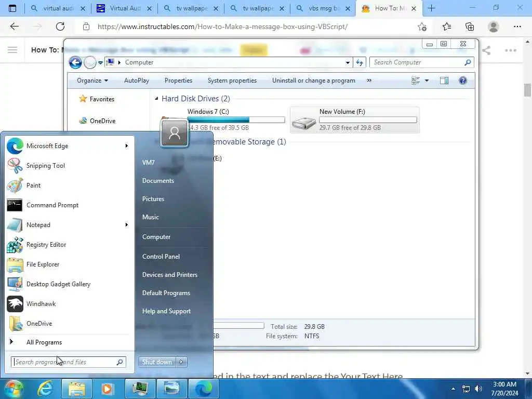Switch to the vbs msg box search tab

pos(323,8)
